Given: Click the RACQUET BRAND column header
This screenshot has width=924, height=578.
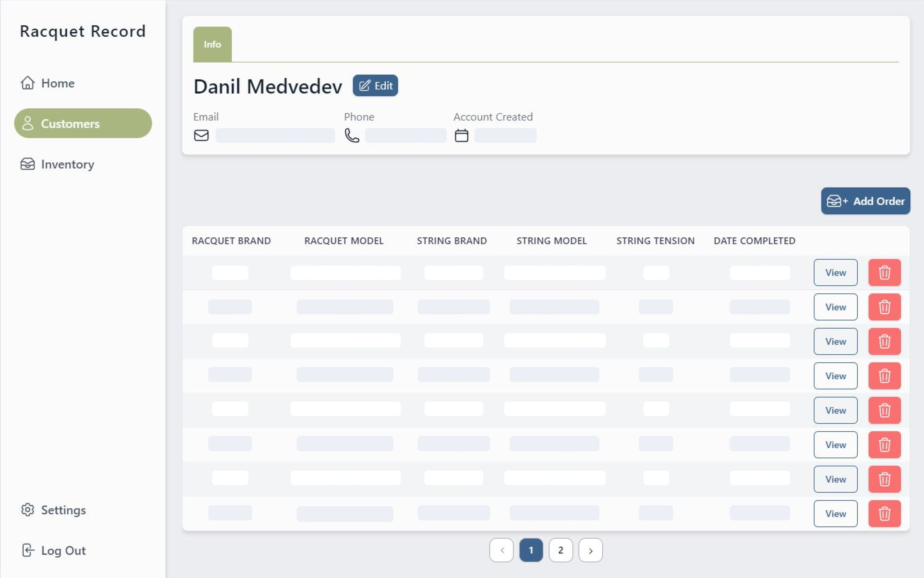Looking at the screenshot, I should (x=231, y=241).
